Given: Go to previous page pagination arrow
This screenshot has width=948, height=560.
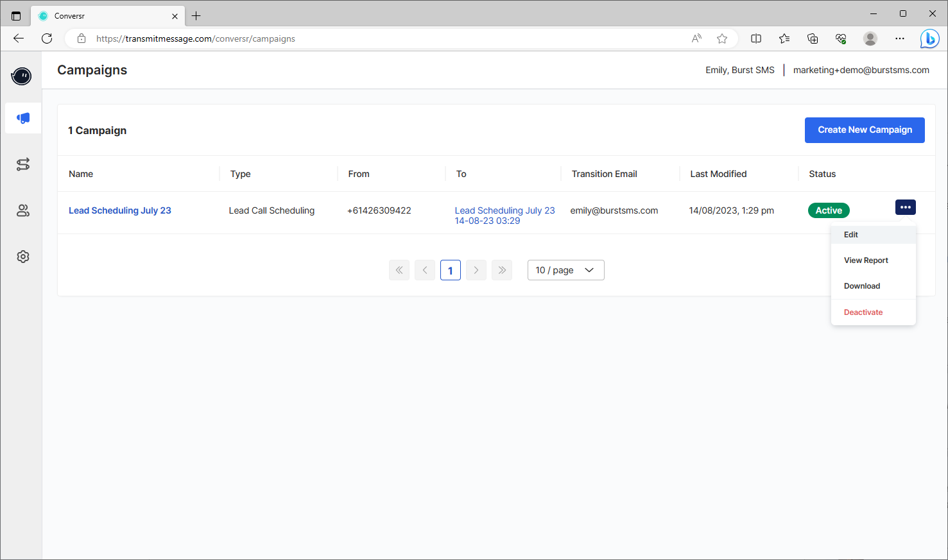Looking at the screenshot, I should tap(425, 270).
